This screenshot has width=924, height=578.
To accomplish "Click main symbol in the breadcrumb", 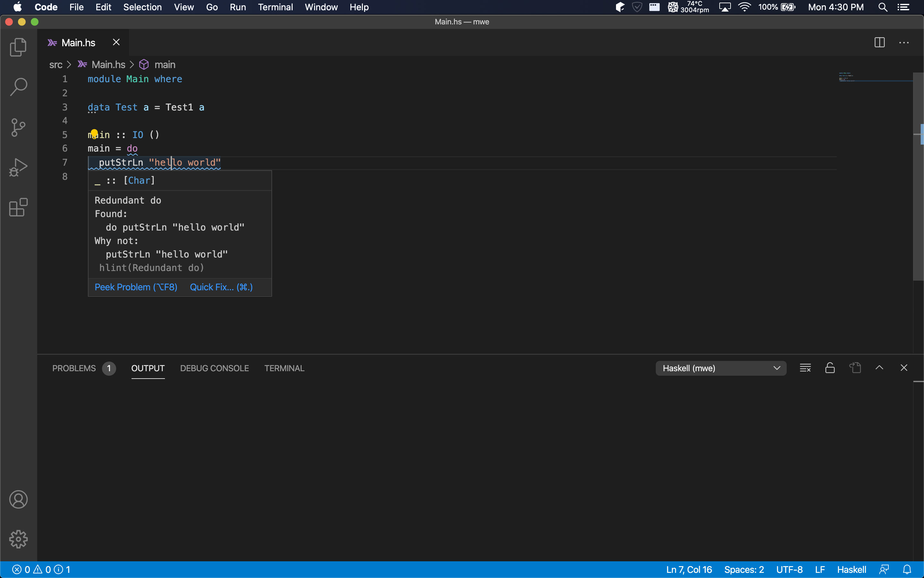I will tap(165, 65).
